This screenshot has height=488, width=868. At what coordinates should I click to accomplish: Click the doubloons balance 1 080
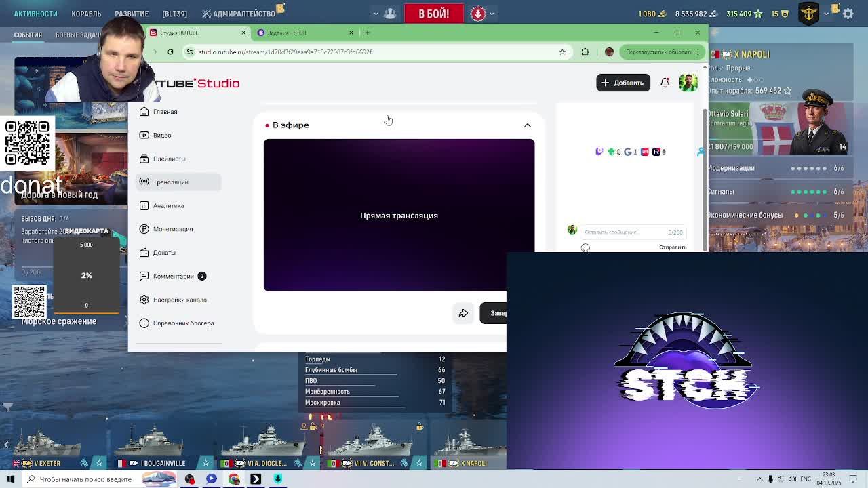653,14
